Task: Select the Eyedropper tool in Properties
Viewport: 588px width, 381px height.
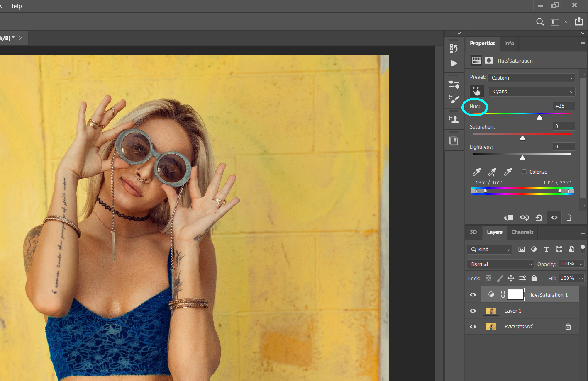Action: [477, 172]
